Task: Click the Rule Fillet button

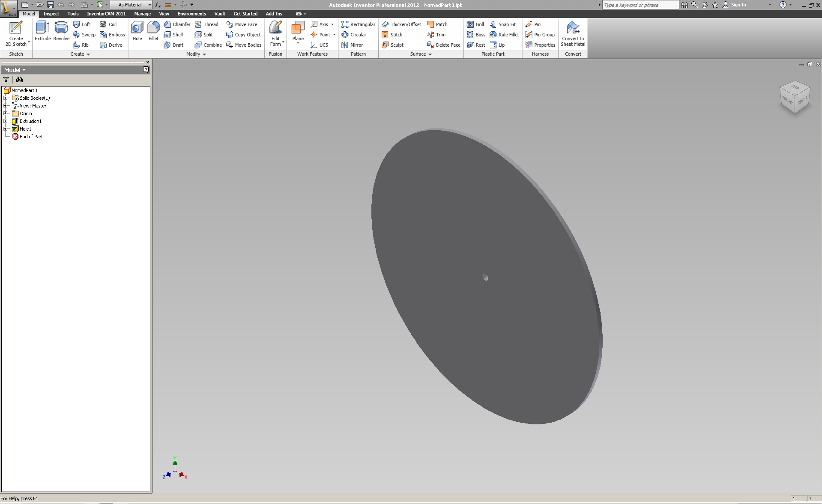Action: click(504, 35)
